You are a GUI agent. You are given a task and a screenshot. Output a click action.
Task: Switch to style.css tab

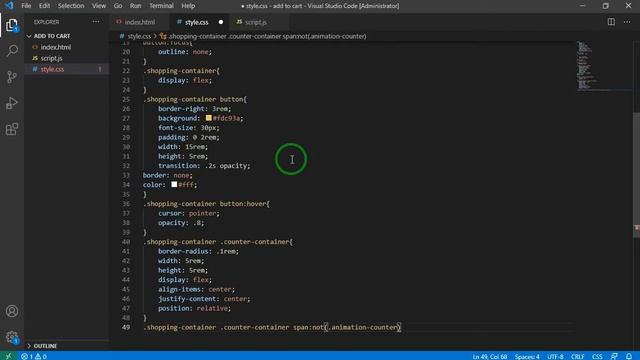click(196, 22)
